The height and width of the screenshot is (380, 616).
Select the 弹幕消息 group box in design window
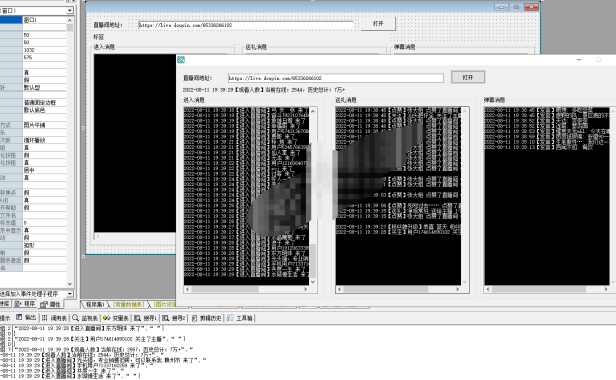click(405, 47)
